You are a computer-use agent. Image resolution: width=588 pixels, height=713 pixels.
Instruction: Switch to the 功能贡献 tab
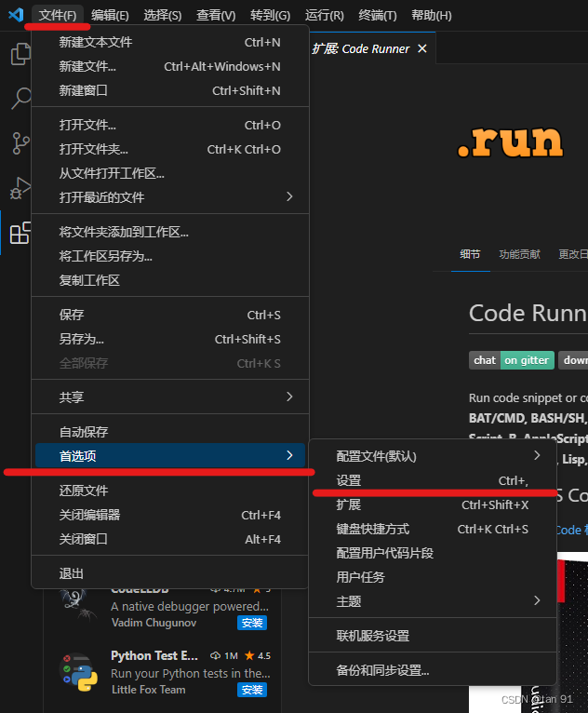pos(519,254)
